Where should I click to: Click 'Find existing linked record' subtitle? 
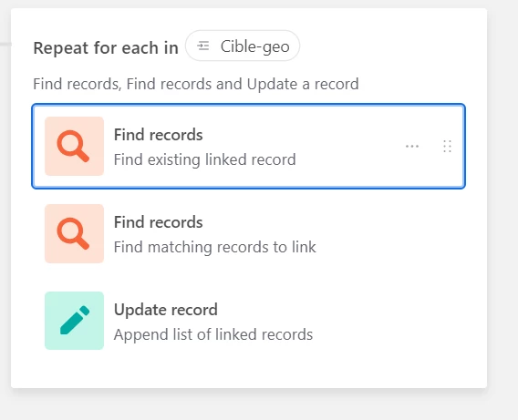205,159
